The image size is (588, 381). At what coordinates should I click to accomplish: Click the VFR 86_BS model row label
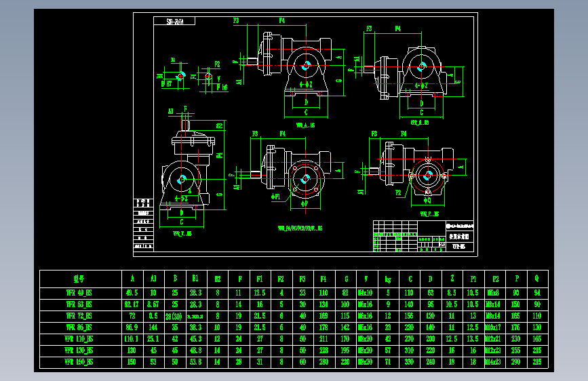[79, 327]
